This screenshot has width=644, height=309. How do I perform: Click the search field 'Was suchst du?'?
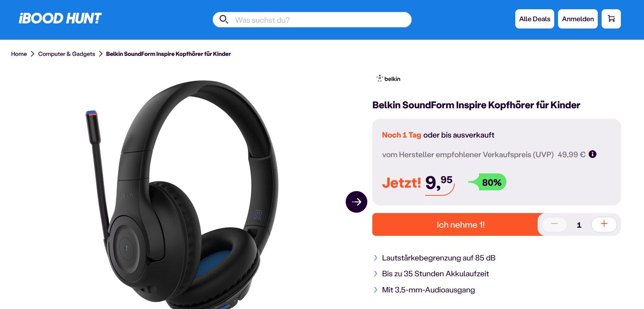coord(320,20)
